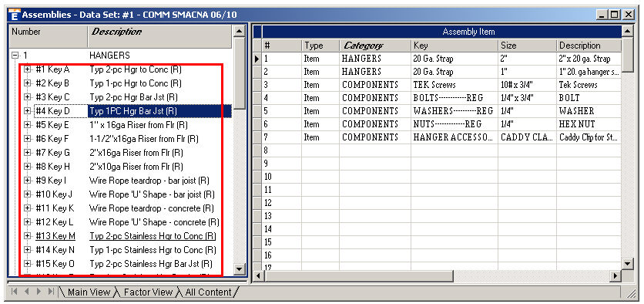Click grid vertical scroll up arrow

pos(628,32)
